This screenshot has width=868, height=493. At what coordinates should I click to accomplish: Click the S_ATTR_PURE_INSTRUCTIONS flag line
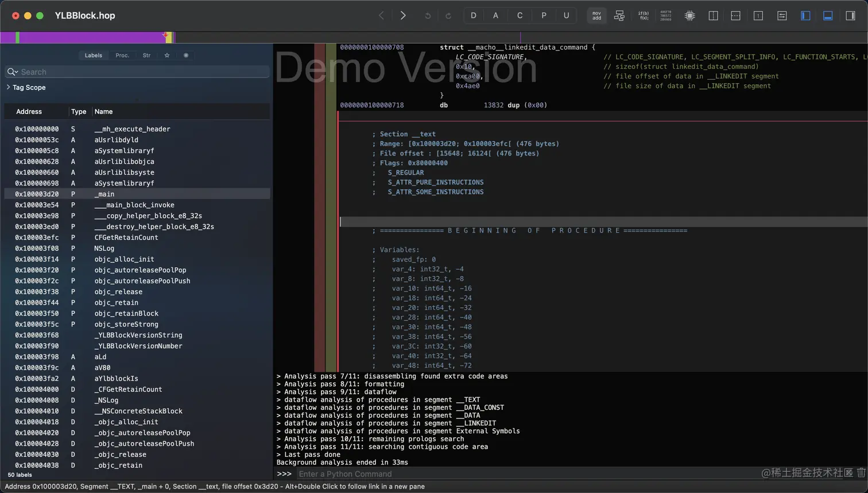click(436, 183)
